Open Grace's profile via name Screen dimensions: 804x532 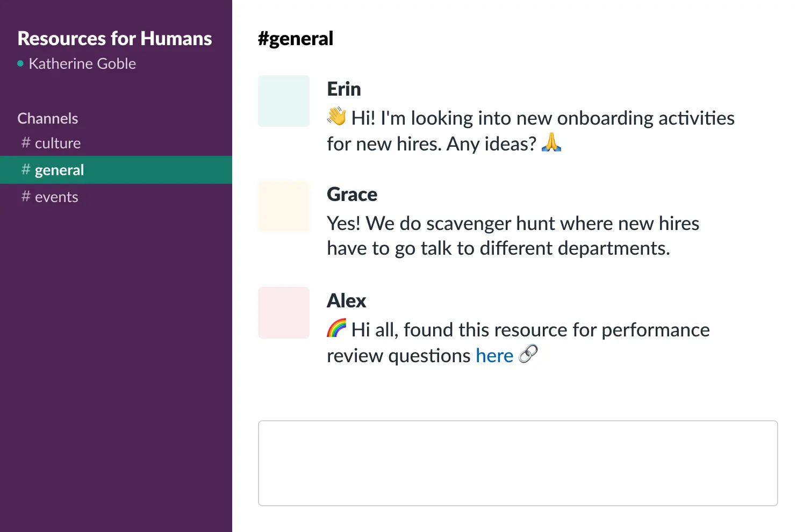352,195
